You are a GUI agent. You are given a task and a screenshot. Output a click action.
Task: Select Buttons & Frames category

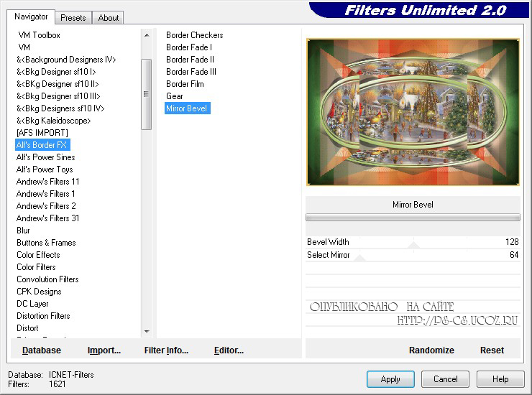(46, 243)
